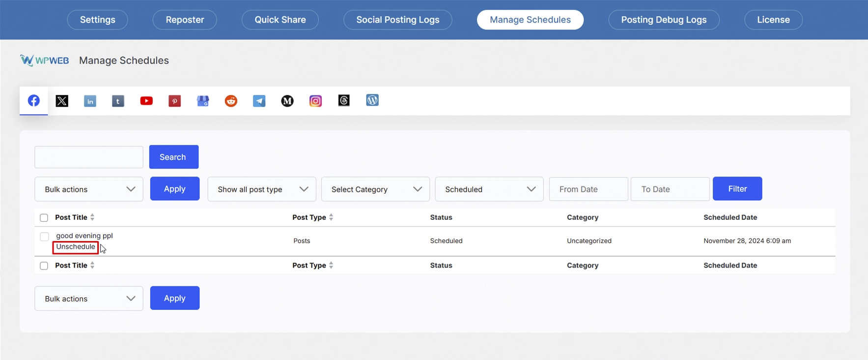Switch to the X (Twitter) network icon
The height and width of the screenshot is (360, 868).
tap(62, 101)
